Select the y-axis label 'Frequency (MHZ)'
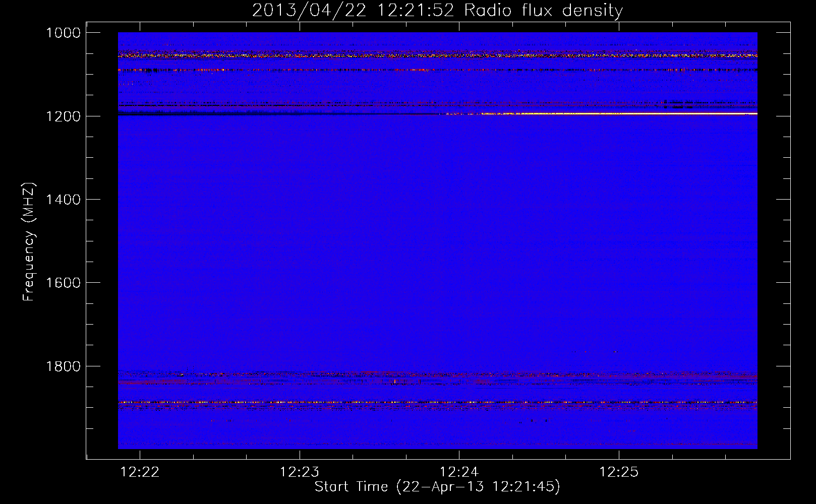This screenshot has height=504, width=816. [x=29, y=242]
